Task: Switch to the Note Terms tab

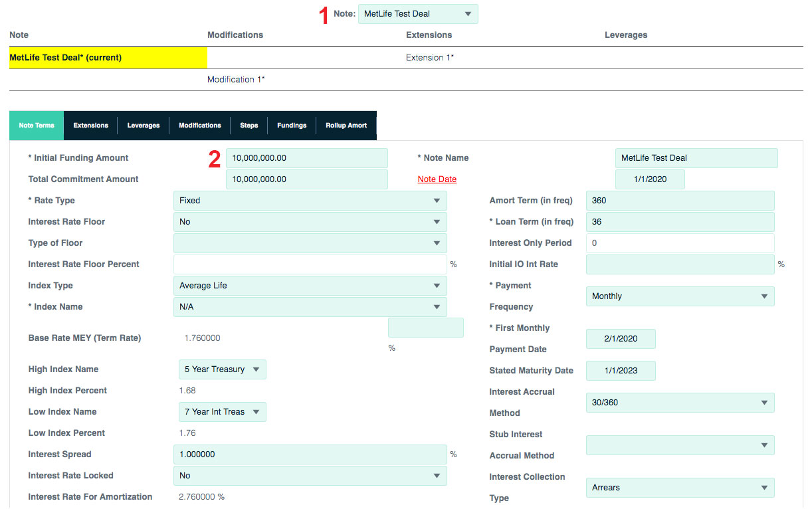Action: point(37,126)
